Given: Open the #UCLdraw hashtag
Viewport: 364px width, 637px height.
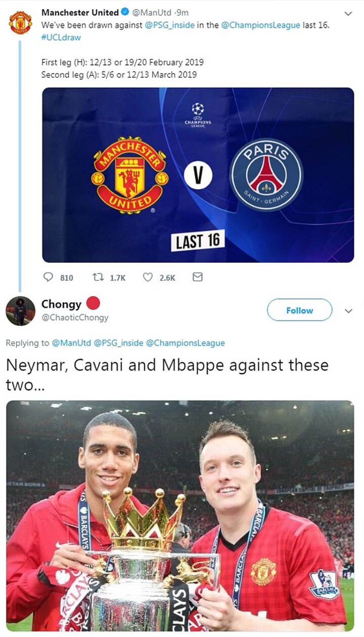Looking at the screenshot, I should click(61, 37).
